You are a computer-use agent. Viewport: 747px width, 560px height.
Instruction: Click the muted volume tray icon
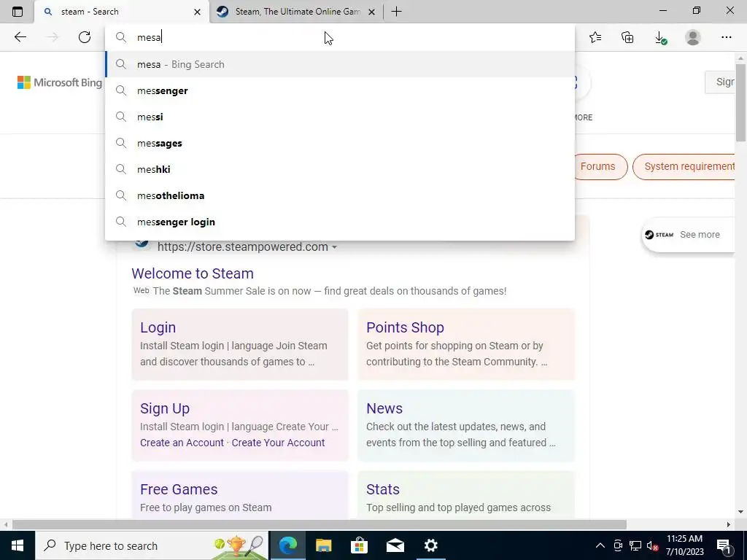[x=653, y=545]
